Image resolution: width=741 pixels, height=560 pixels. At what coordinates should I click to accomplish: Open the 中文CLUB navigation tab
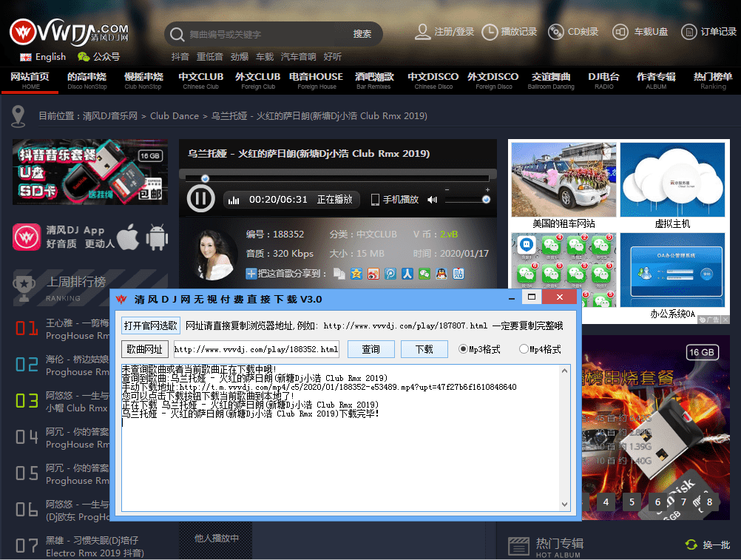[x=200, y=81]
